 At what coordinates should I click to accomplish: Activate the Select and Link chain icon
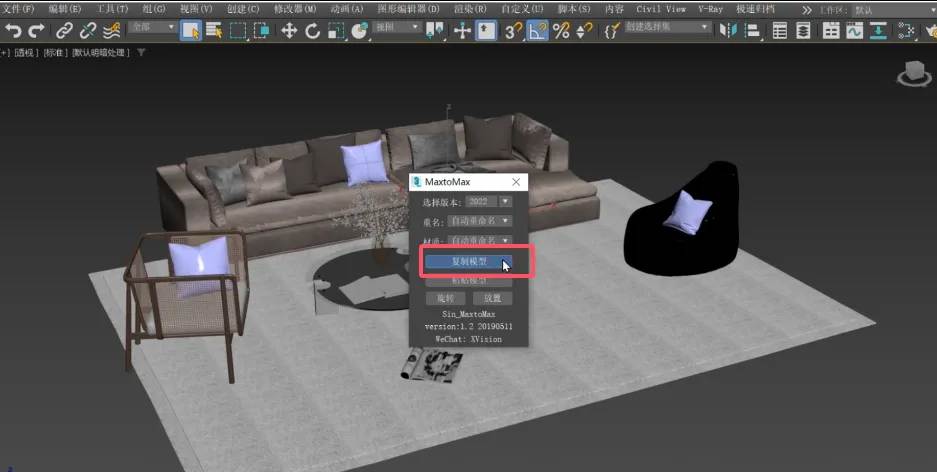click(65, 30)
